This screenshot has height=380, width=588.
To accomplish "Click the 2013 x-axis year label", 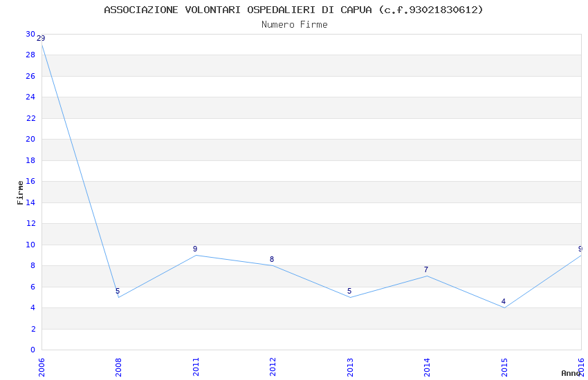I will (x=350, y=365).
